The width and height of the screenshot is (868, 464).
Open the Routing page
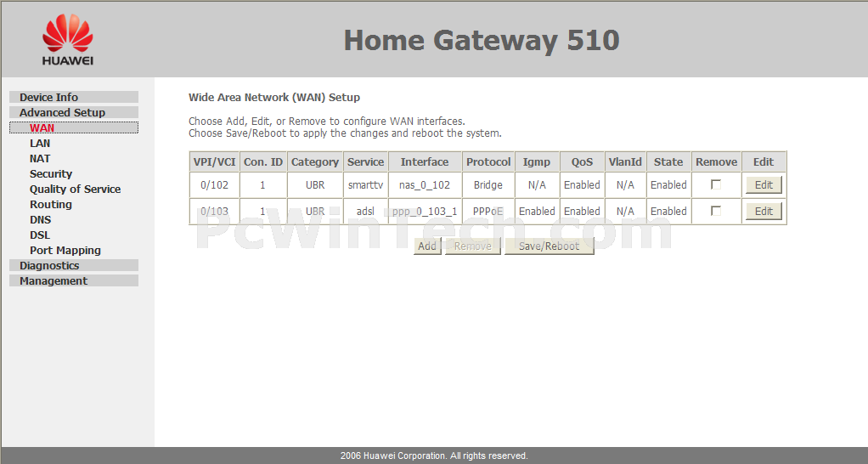(x=51, y=204)
